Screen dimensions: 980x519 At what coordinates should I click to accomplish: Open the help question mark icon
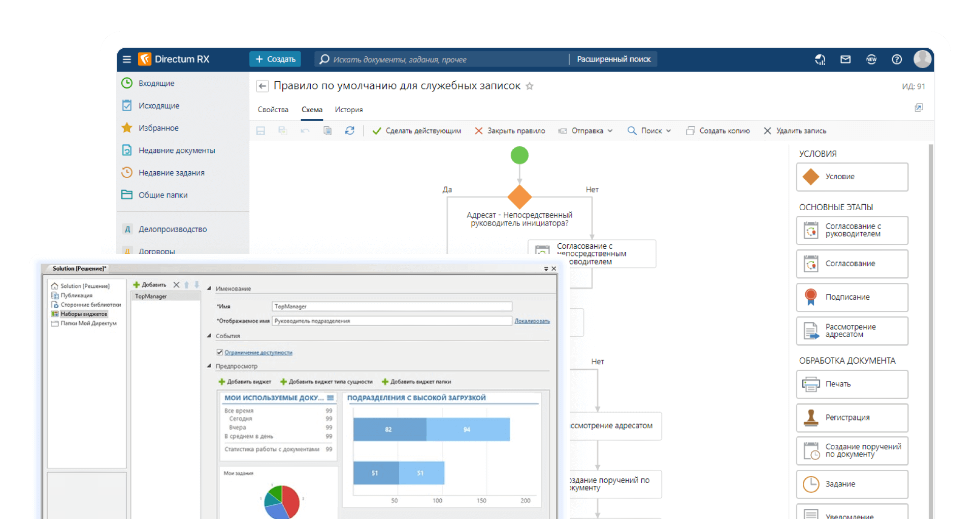(897, 59)
